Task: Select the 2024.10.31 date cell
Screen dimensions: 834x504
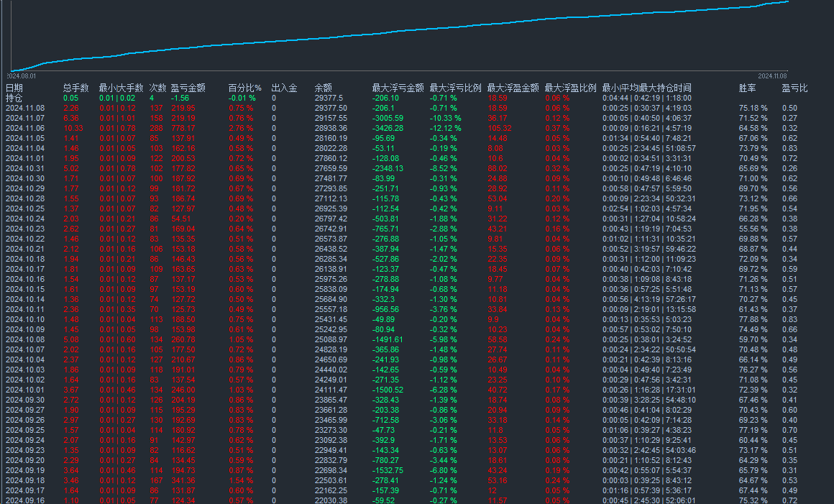Action: pyautogui.click(x=25, y=168)
